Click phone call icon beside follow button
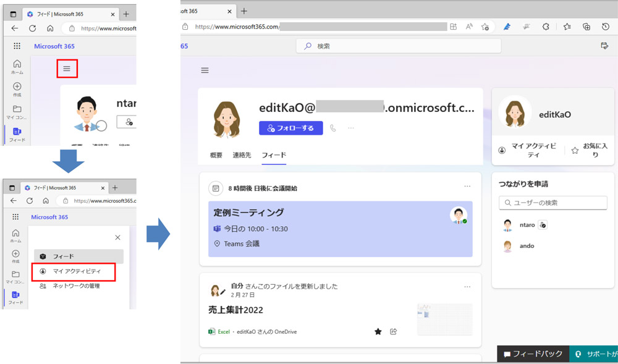Image resolution: width=618 pixels, height=364 pixels. click(333, 128)
